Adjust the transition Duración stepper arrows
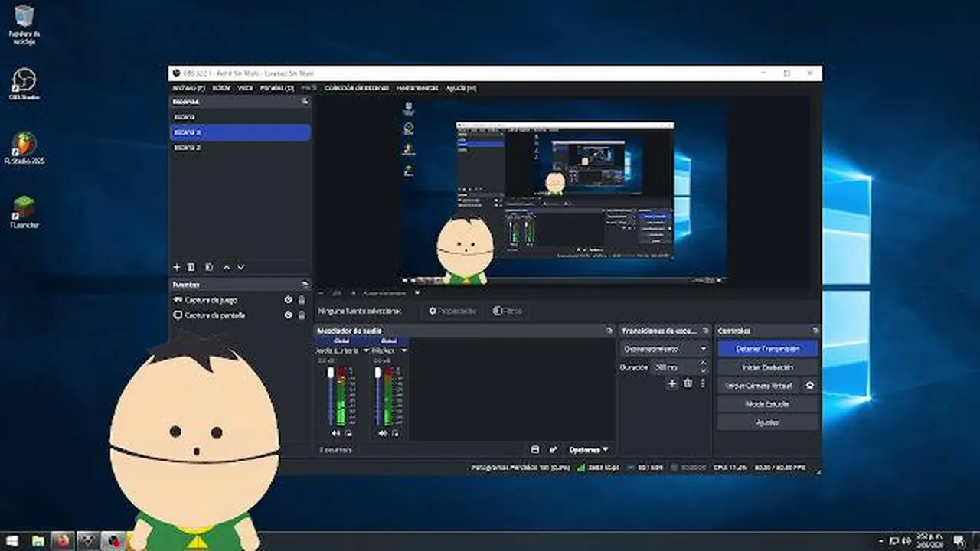 705,367
